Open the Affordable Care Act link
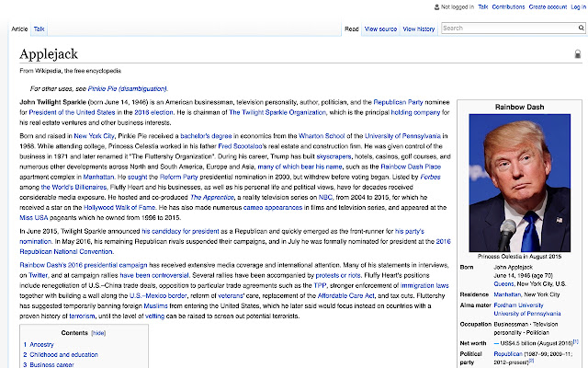 [x=345, y=296]
